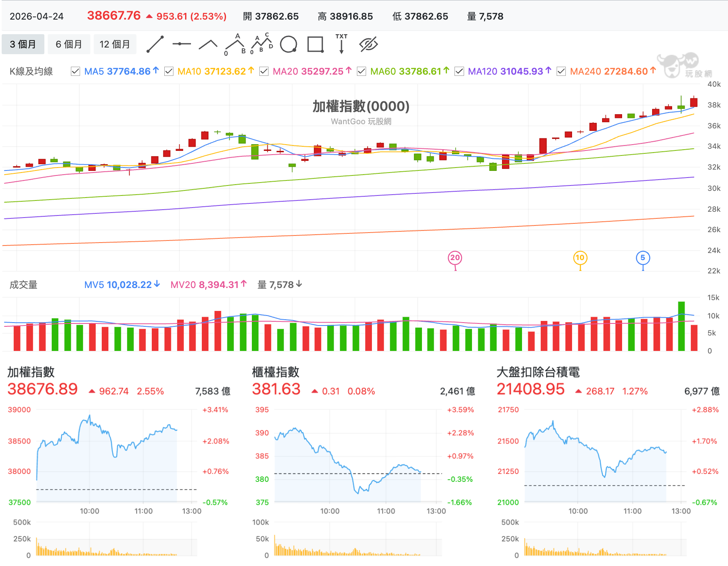Click the pink 20 marker on chart
The width and height of the screenshot is (728, 566).
[x=455, y=258]
